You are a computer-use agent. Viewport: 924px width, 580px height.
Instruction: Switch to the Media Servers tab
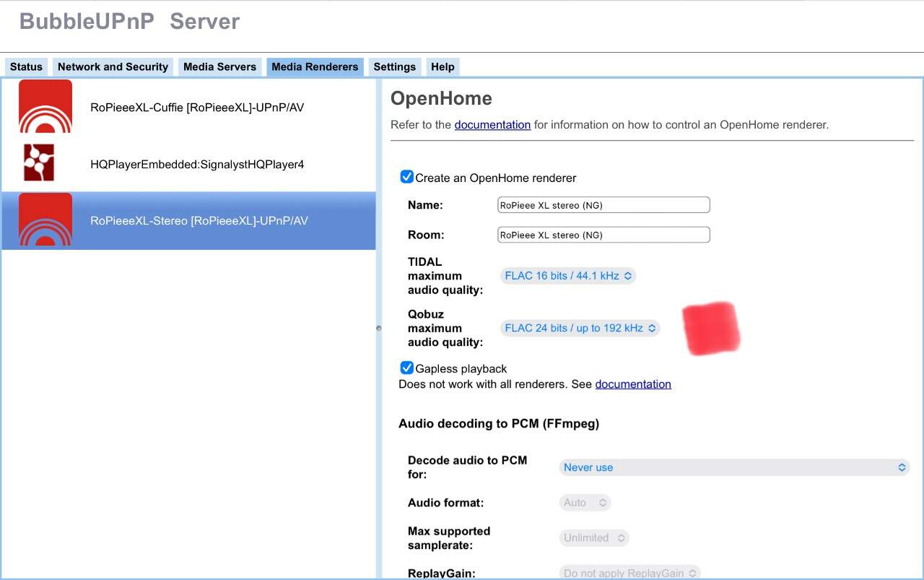[x=219, y=66]
